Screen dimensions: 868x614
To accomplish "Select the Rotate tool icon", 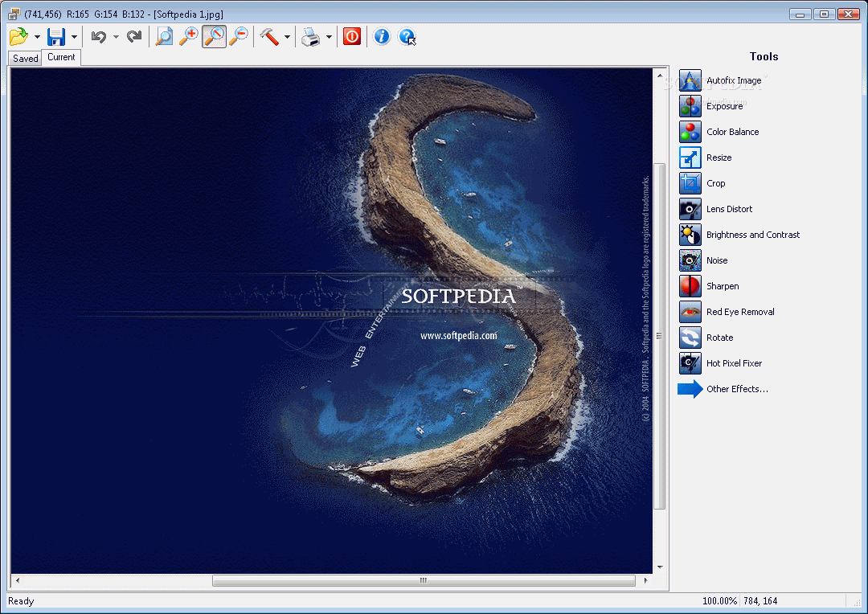I will pos(690,338).
